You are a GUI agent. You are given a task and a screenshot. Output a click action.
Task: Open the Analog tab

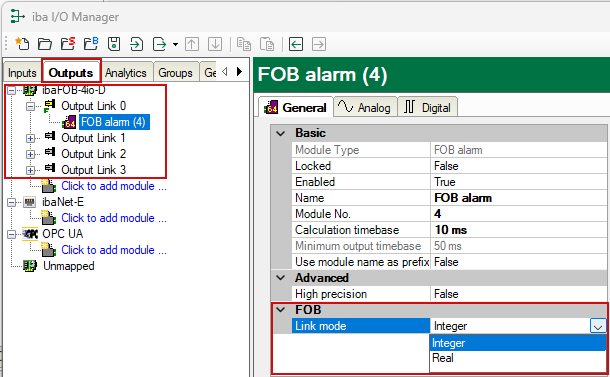pyautogui.click(x=366, y=107)
